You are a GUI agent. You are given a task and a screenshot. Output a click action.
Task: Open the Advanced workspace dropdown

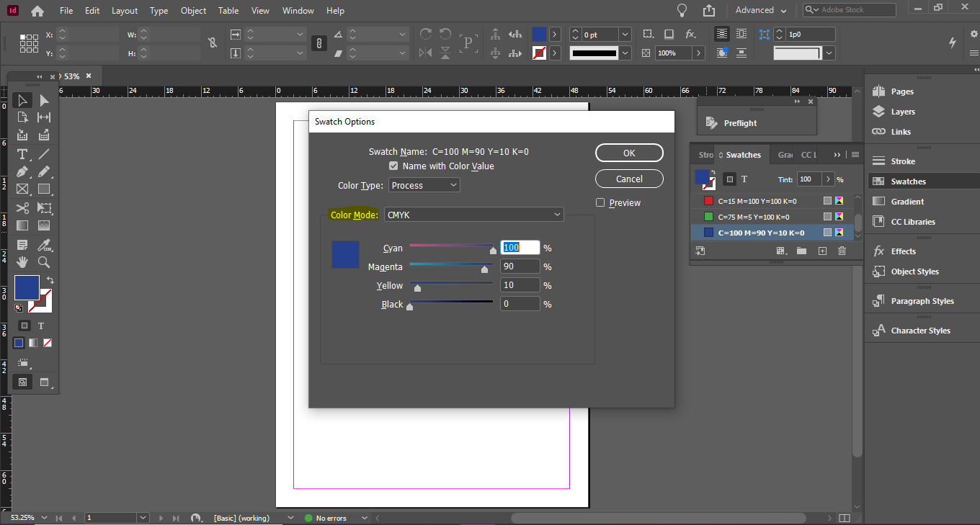(x=761, y=10)
